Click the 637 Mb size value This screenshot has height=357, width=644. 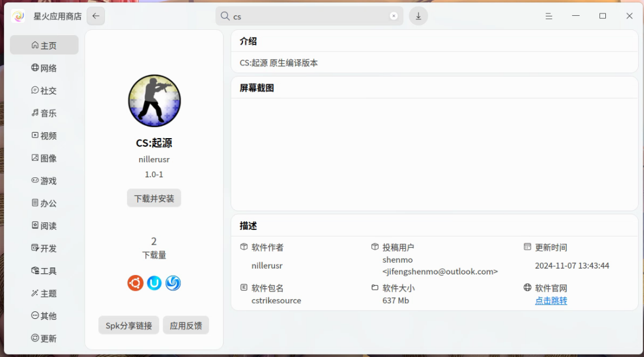396,300
